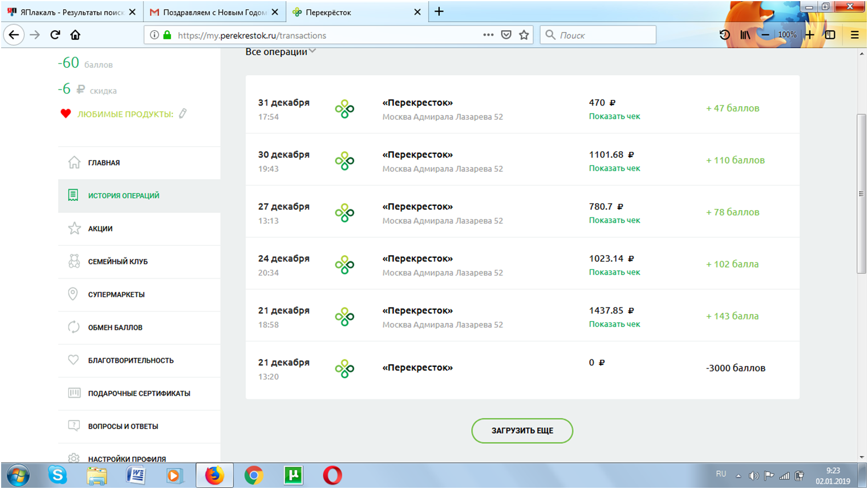Show receipt for 1437.85 ₽ purchase

click(x=615, y=324)
